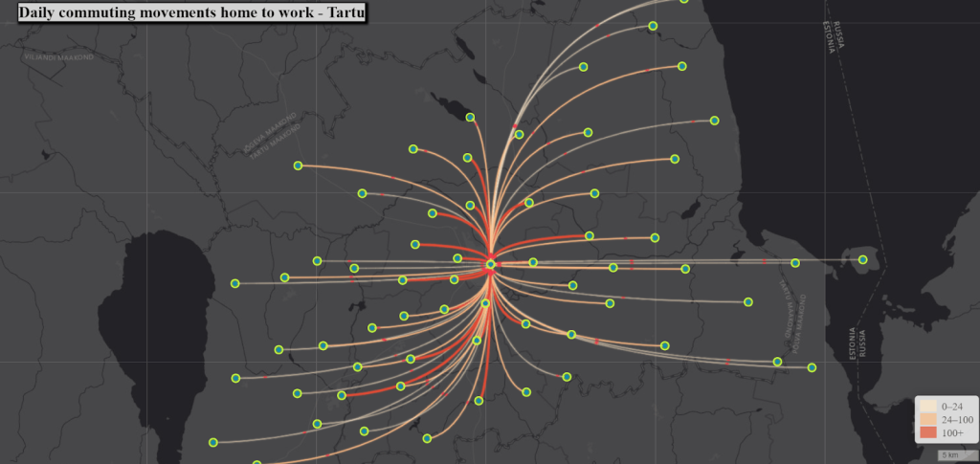Viewport: 980px width, 464px height.
Task: Click the 100+ red legend swatch
Action: (927, 433)
